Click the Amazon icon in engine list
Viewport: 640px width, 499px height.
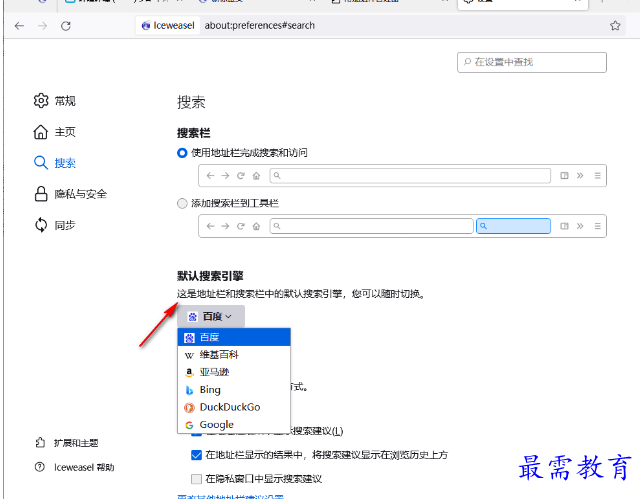pyautogui.click(x=189, y=373)
